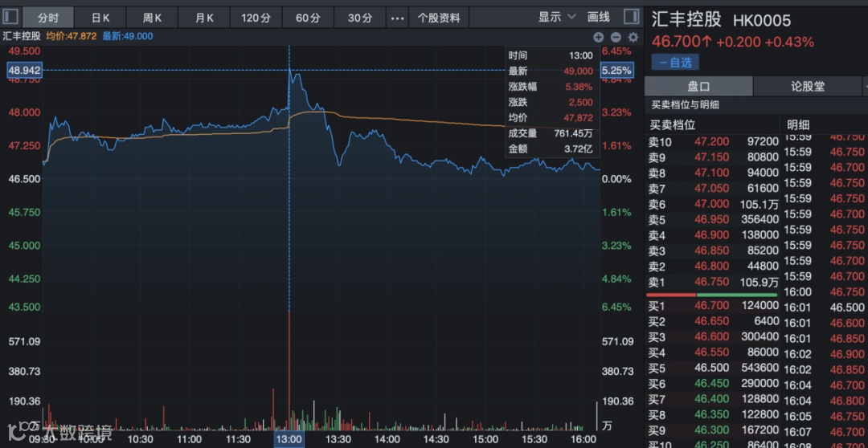This screenshot has height=448, width=868.
Task: Click the 5.25% crosshair percentage label
Action: coord(617,70)
